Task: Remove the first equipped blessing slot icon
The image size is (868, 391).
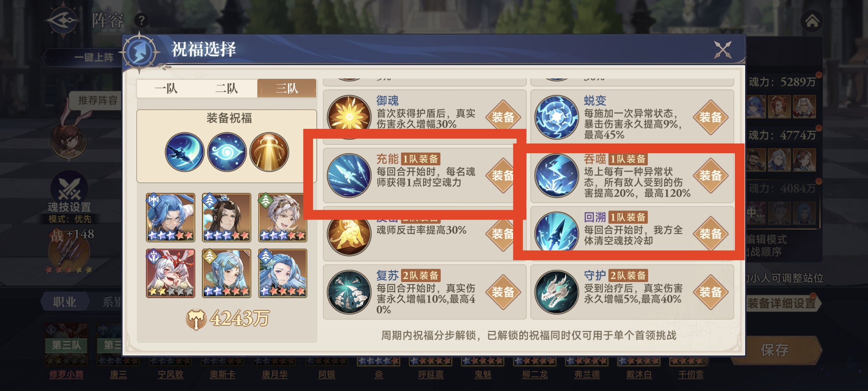Action: pos(185,152)
